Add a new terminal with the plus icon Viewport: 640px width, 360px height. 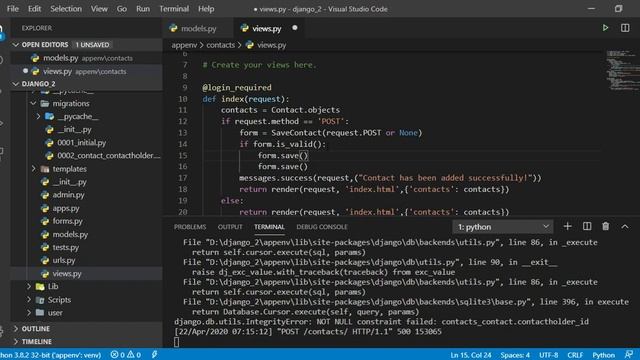click(567, 227)
